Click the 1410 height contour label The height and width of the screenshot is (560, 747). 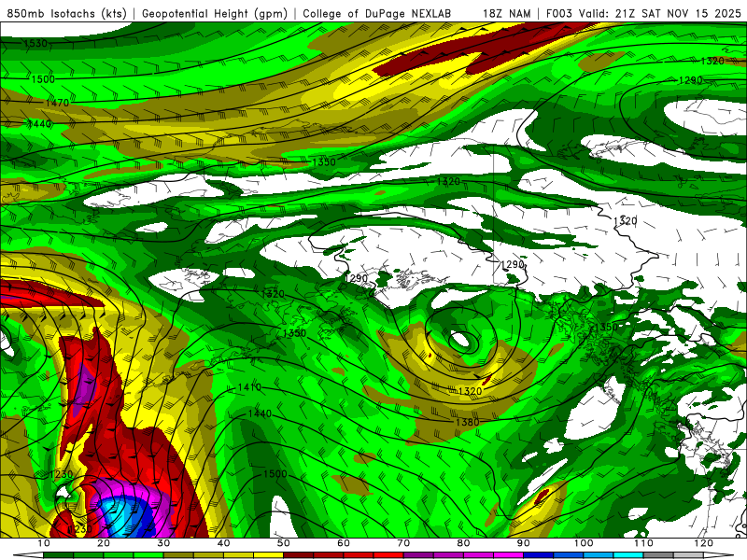pyautogui.click(x=249, y=387)
